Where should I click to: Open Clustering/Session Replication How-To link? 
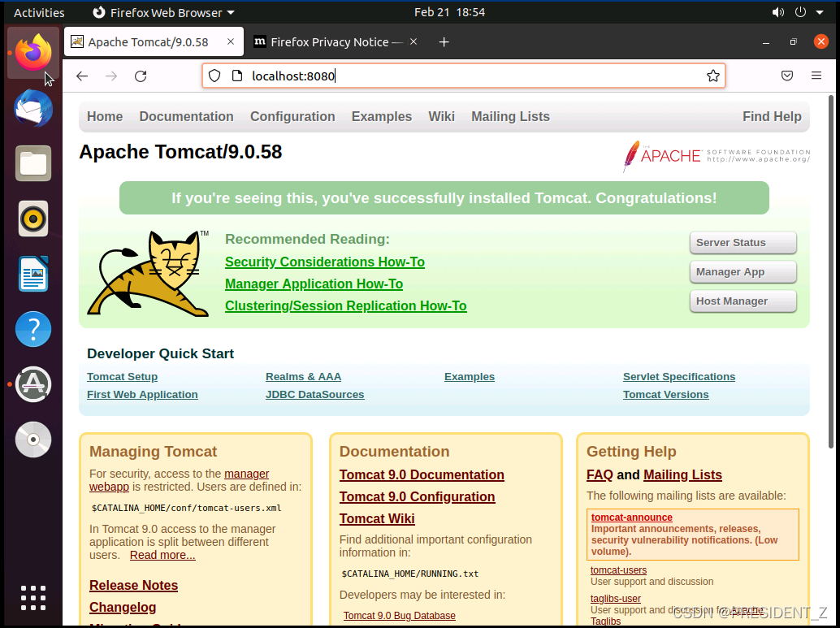point(345,306)
